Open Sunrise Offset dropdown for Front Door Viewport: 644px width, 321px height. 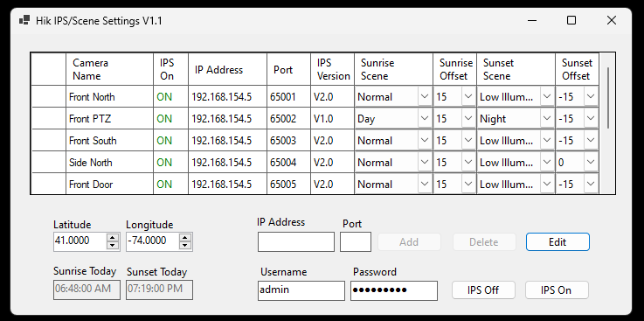click(x=468, y=185)
